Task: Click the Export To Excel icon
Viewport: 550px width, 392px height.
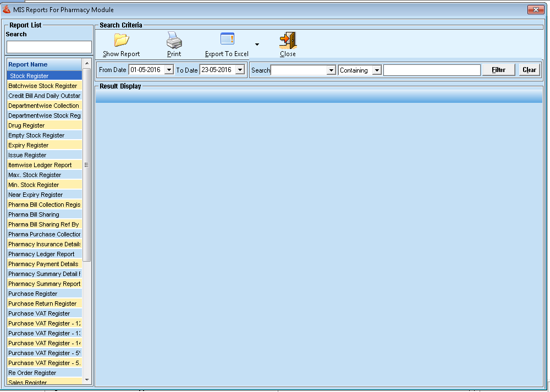Action: tap(227, 40)
